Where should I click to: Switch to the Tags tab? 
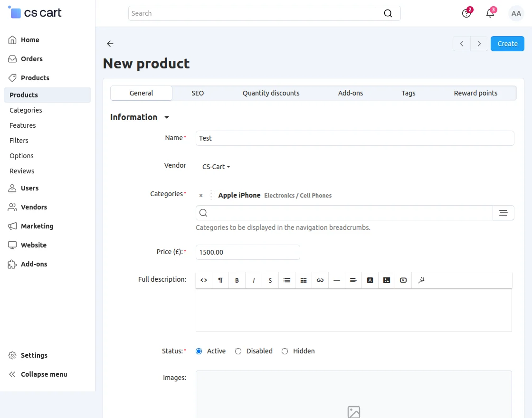pos(408,93)
